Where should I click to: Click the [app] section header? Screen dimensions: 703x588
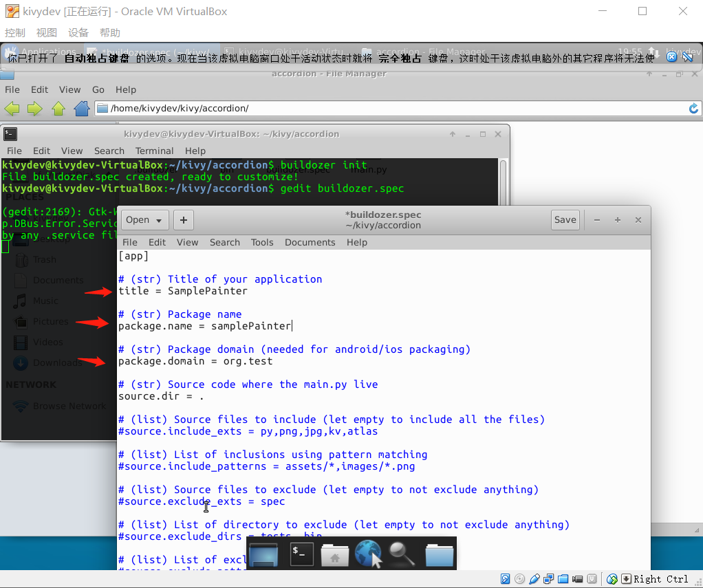(133, 256)
